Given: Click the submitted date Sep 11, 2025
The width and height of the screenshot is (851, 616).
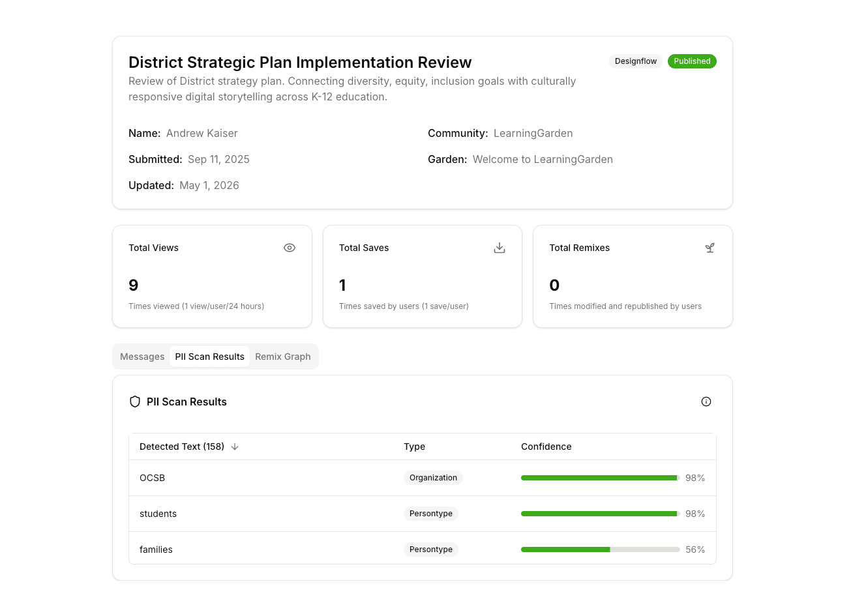Looking at the screenshot, I should (218, 159).
